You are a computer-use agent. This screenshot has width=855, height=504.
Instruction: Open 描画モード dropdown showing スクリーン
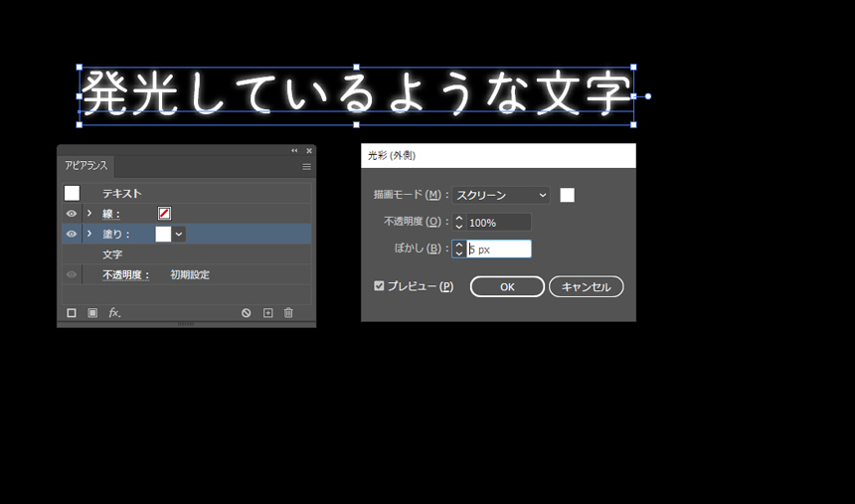pyautogui.click(x=500, y=195)
